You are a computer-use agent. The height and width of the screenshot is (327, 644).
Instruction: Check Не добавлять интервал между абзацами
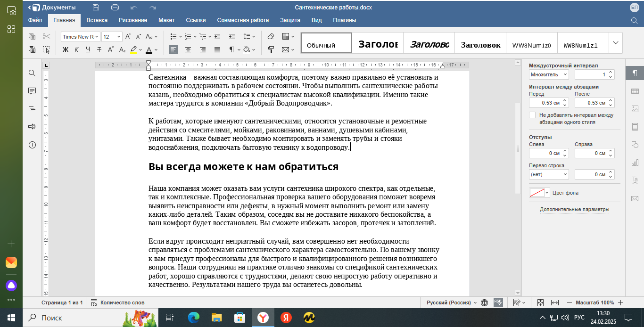[x=532, y=115]
